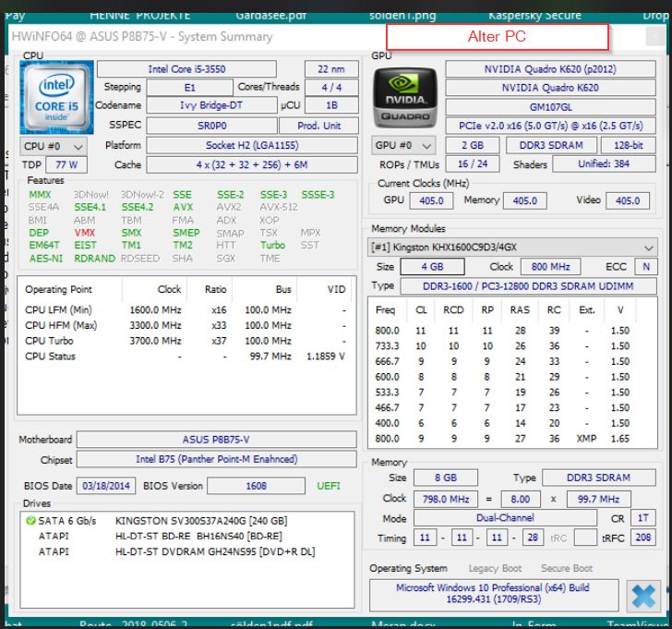672x629 pixels.
Task: Select the HL-DT-ST DVDRAM GH24NS95 drive
Action: (x=188, y=551)
